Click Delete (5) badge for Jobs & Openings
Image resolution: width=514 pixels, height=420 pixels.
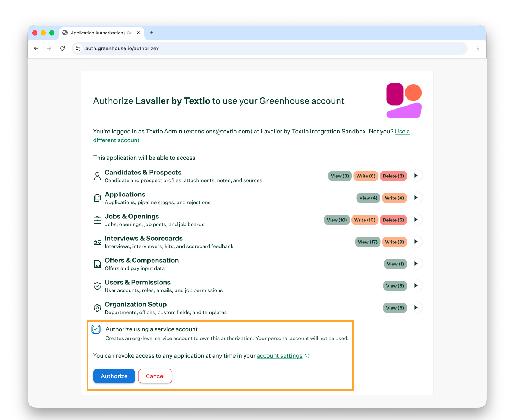[x=393, y=220]
